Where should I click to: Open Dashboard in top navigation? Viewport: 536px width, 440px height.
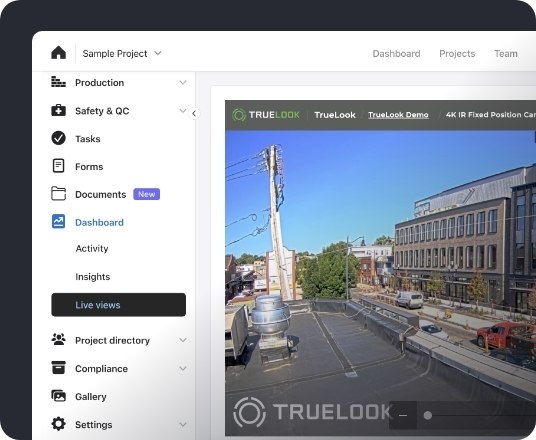click(x=396, y=54)
